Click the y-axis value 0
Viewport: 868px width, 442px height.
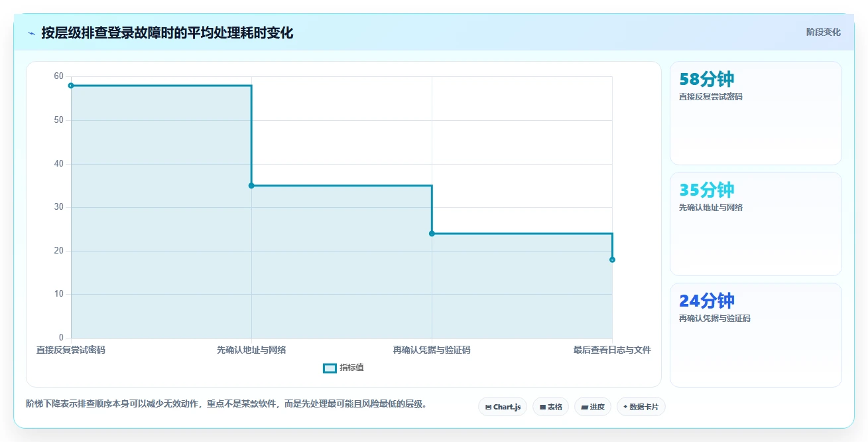62,338
